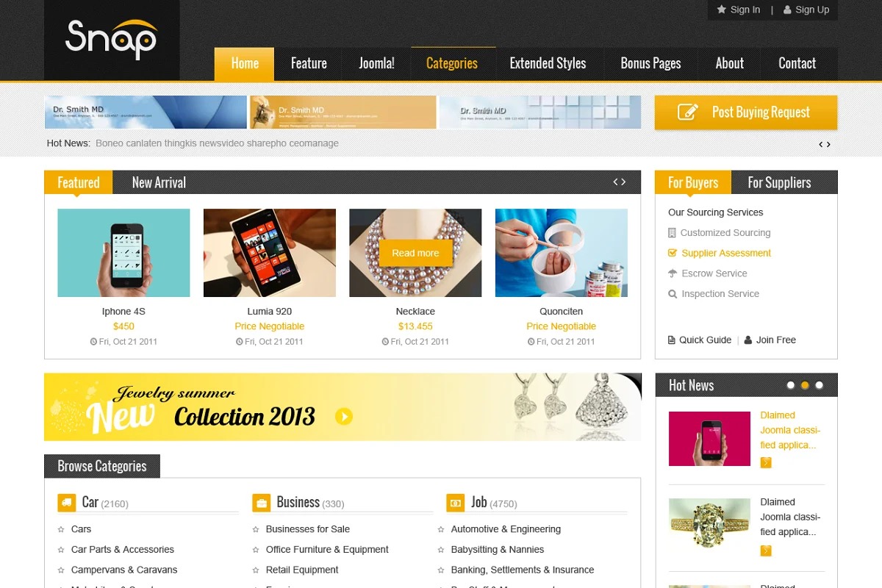This screenshot has height=588, width=882.
Task: Click the Post Buying Request button
Action: point(745,112)
